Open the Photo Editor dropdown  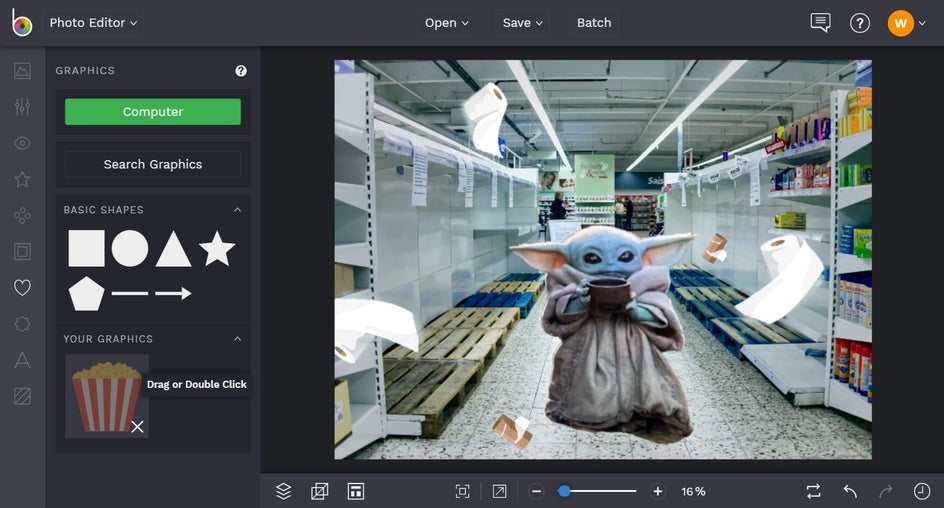[x=93, y=23]
